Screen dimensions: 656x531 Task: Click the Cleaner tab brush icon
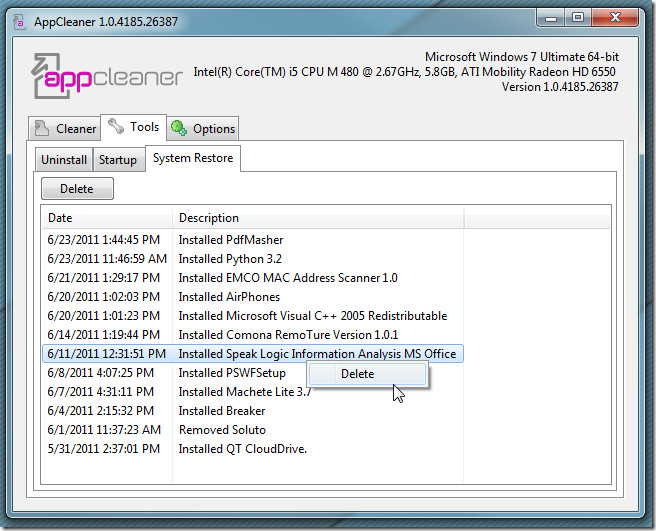point(41,128)
